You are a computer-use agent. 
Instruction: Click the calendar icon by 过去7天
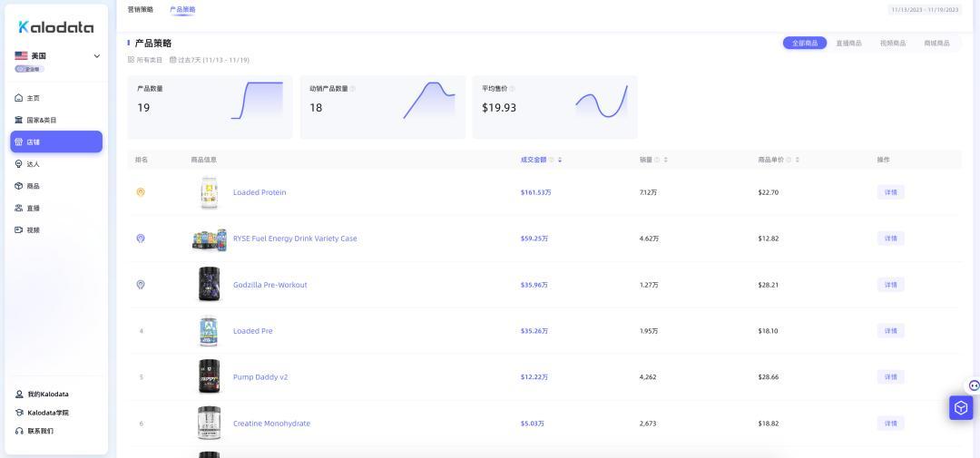(173, 60)
